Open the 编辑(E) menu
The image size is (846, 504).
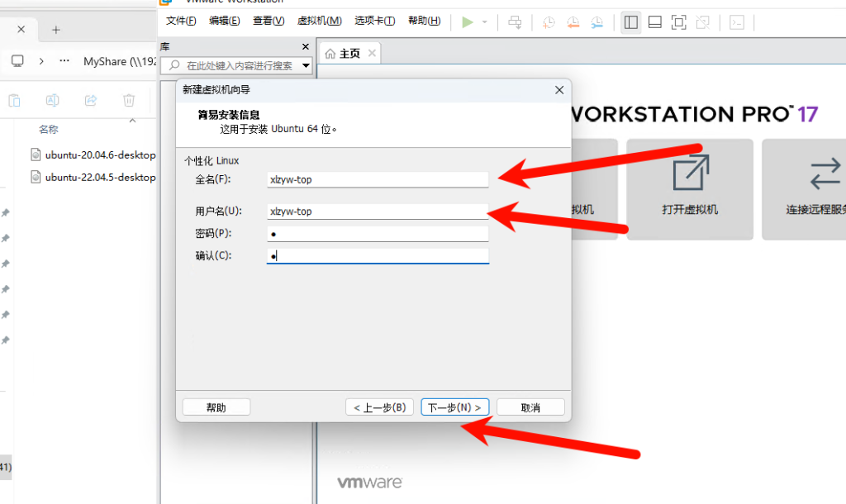225,21
